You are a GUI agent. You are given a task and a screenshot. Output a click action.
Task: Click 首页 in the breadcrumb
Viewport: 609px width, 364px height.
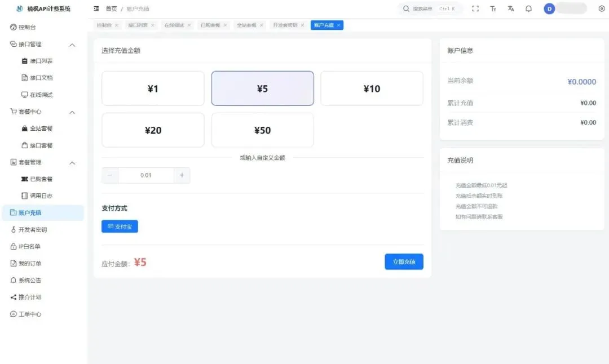point(111,8)
